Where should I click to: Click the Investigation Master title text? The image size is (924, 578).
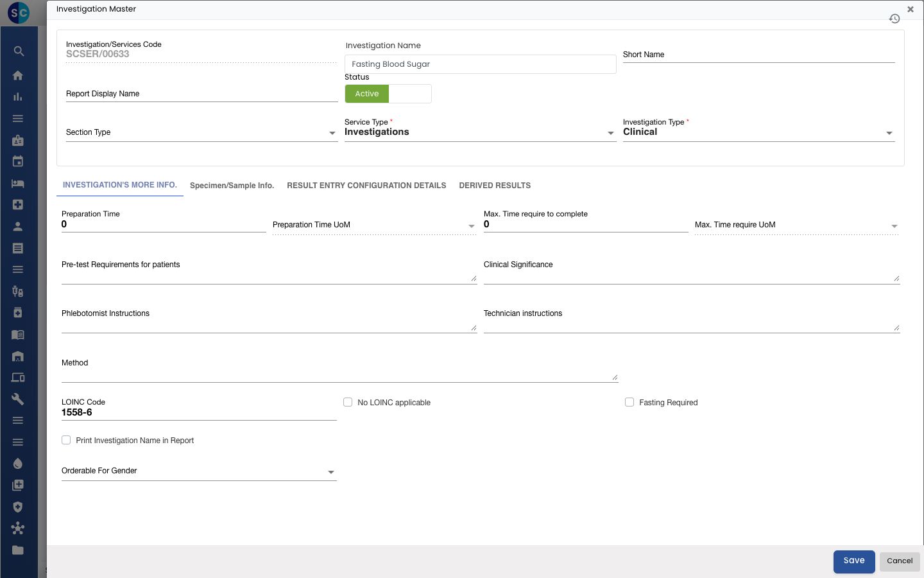point(96,9)
